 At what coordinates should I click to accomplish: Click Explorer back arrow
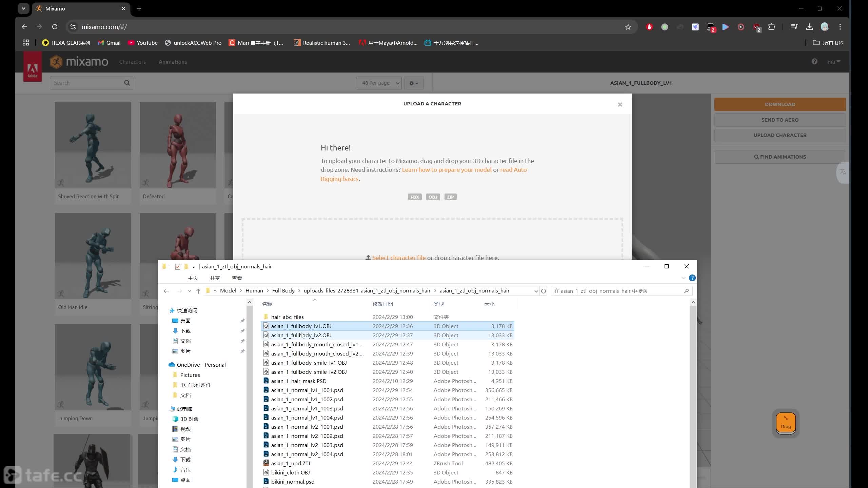pyautogui.click(x=166, y=291)
